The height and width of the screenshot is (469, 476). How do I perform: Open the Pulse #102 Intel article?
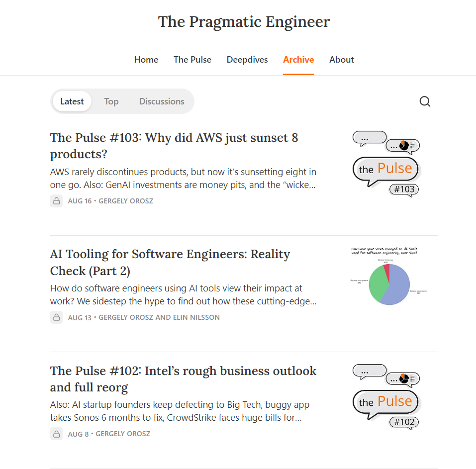183,379
